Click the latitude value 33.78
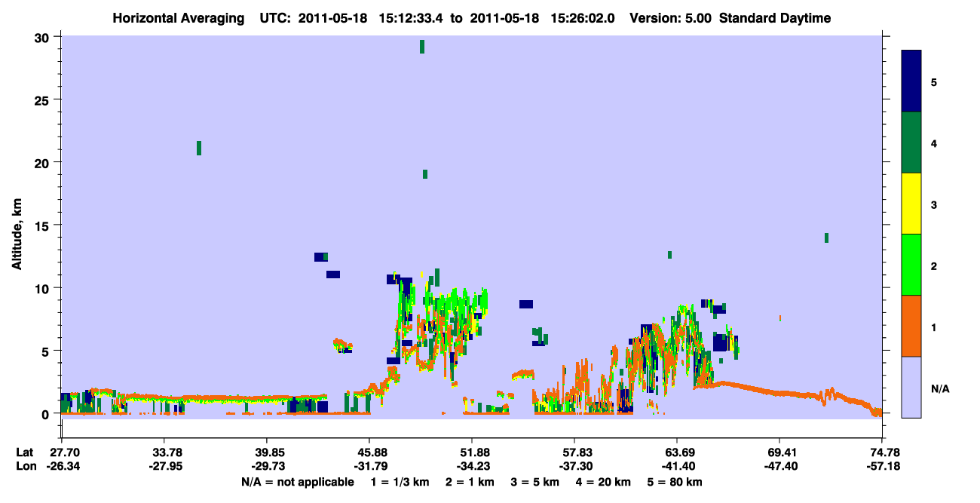This screenshot has height=503, width=980. 164,452
